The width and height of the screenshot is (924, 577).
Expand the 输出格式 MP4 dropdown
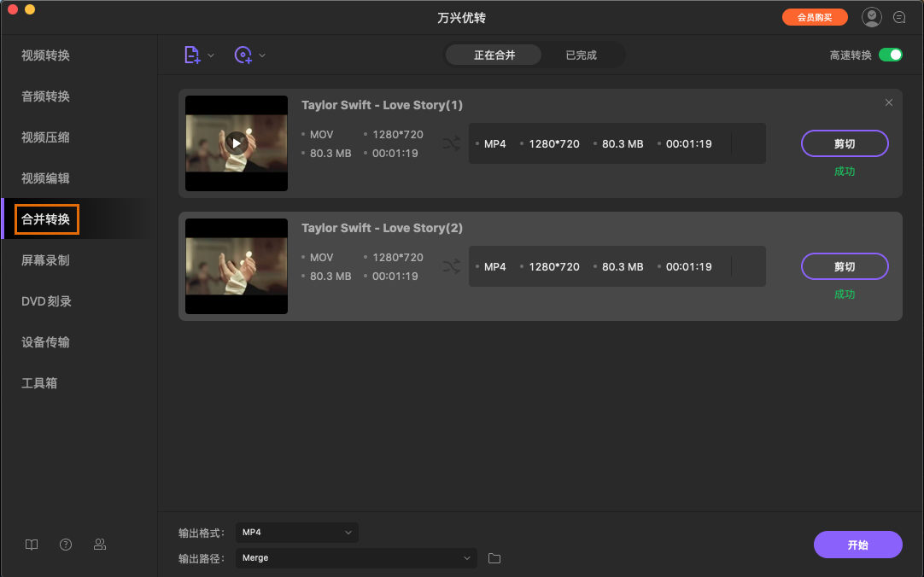coord(297,533)
